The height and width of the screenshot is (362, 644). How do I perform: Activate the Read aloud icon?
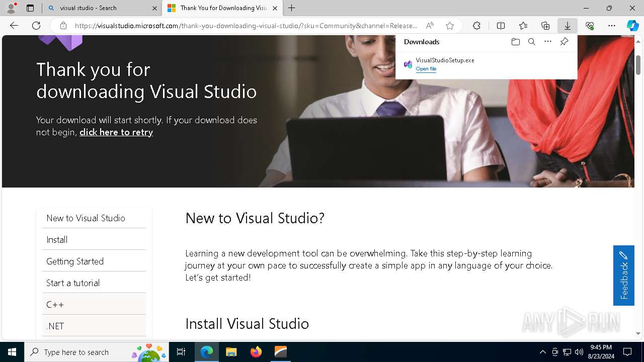point(430,26)
